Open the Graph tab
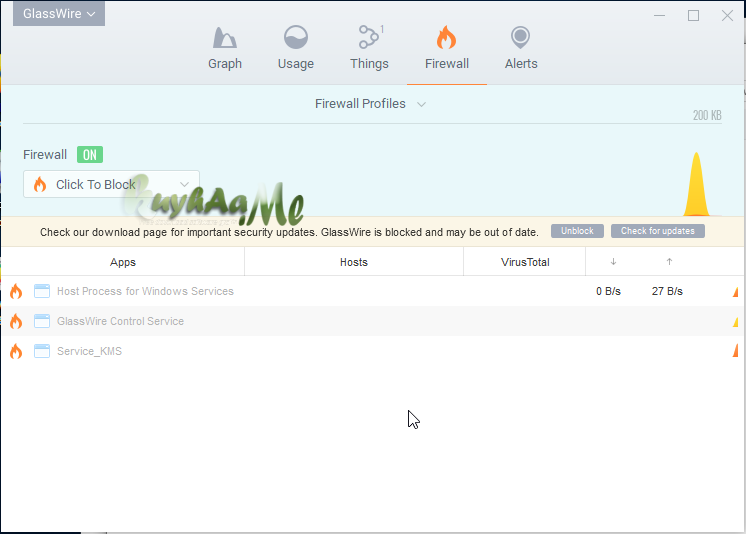 [225, 48]
